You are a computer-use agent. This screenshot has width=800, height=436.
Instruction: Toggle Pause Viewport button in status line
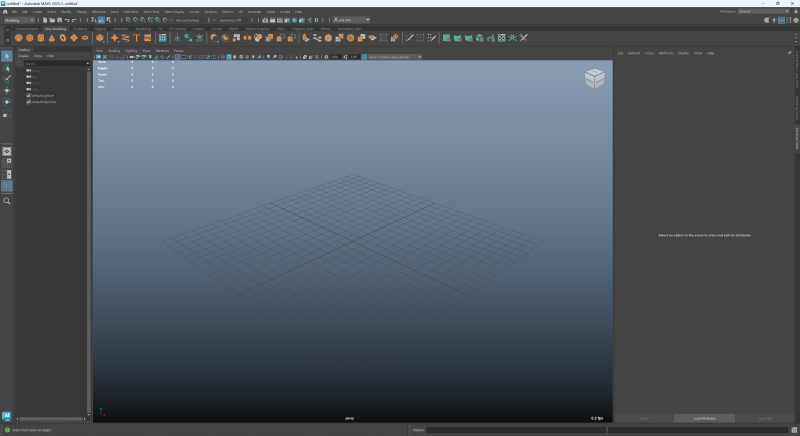click(316, 20)
